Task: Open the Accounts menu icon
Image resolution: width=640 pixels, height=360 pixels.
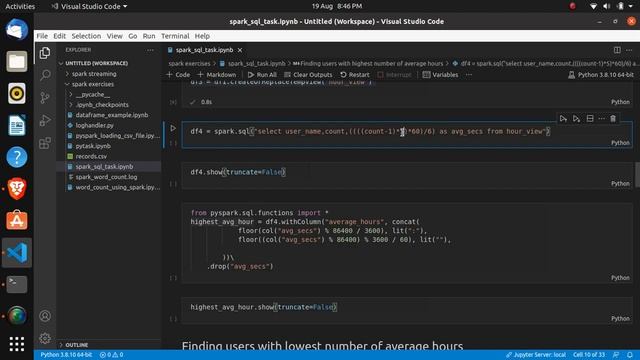Action: (45, 316)
